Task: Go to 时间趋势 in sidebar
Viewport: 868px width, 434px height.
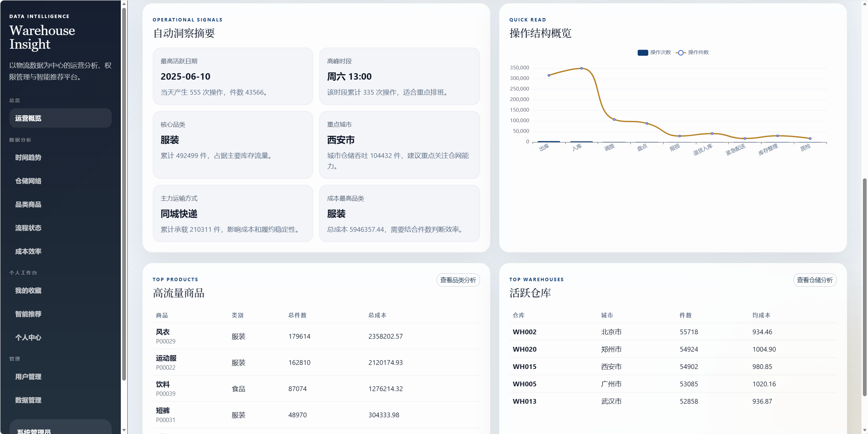Action: tap(28, 157)
